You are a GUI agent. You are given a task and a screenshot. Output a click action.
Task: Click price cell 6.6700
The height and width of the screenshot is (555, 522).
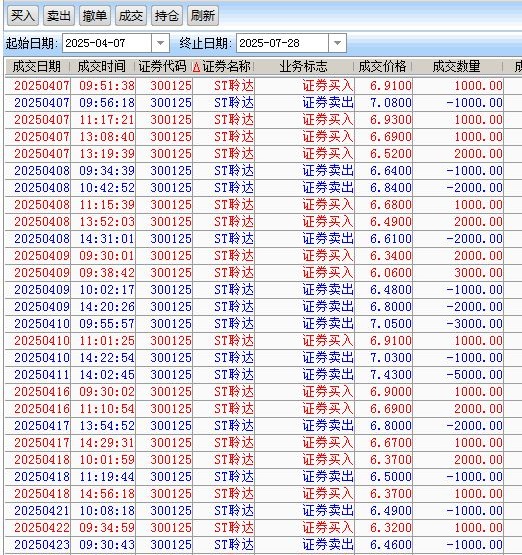[x=391, y=442]
